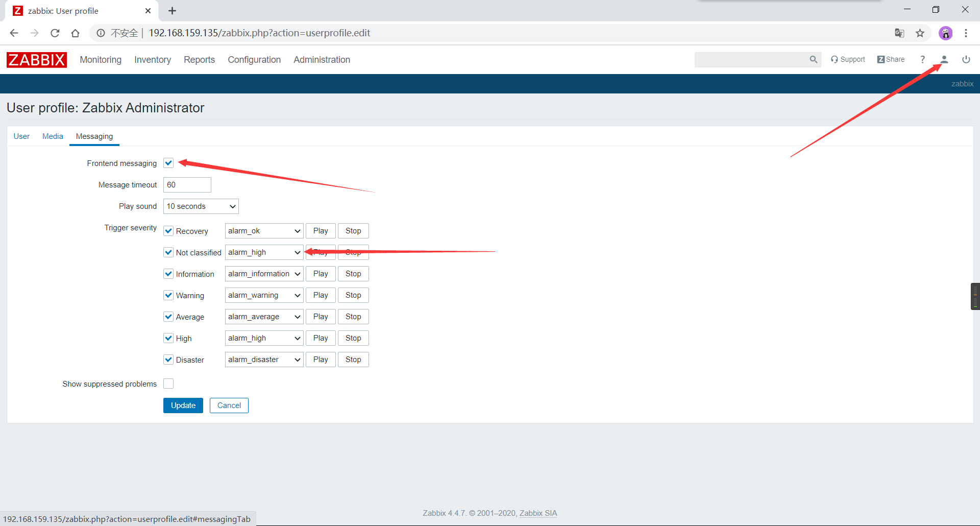The image size is (980, 526).
Task: Open the user profile icon
Action: click(x=944, y=60)
